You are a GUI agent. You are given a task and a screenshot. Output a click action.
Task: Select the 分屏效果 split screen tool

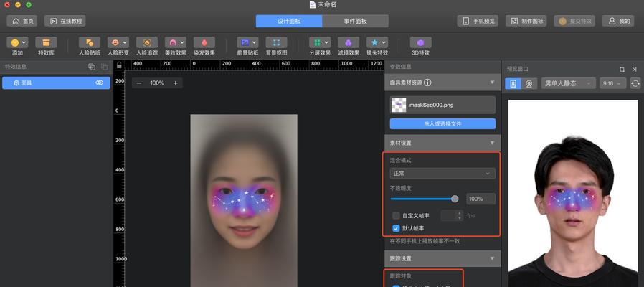pyautogui.click(x=317, y=42)
